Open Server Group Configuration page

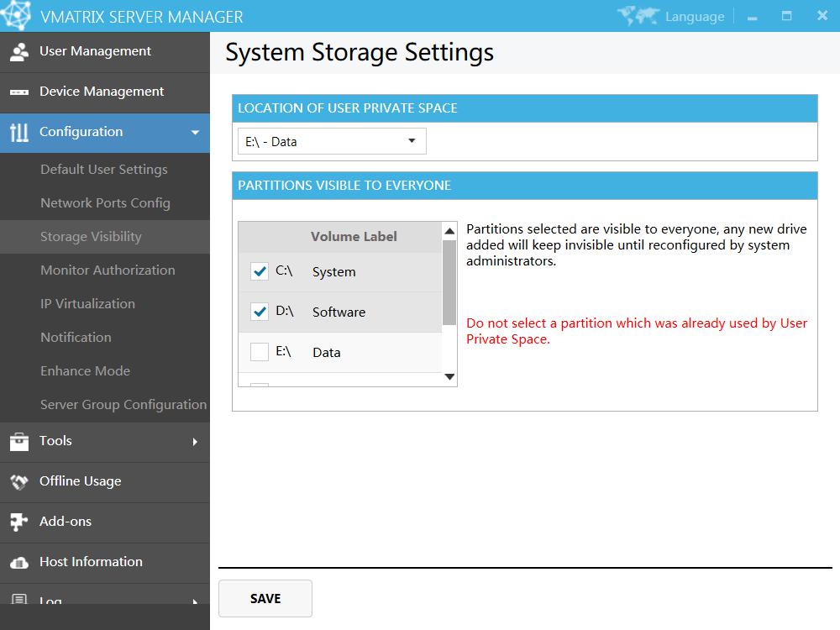pyautogui.click(x=105, y=405)
